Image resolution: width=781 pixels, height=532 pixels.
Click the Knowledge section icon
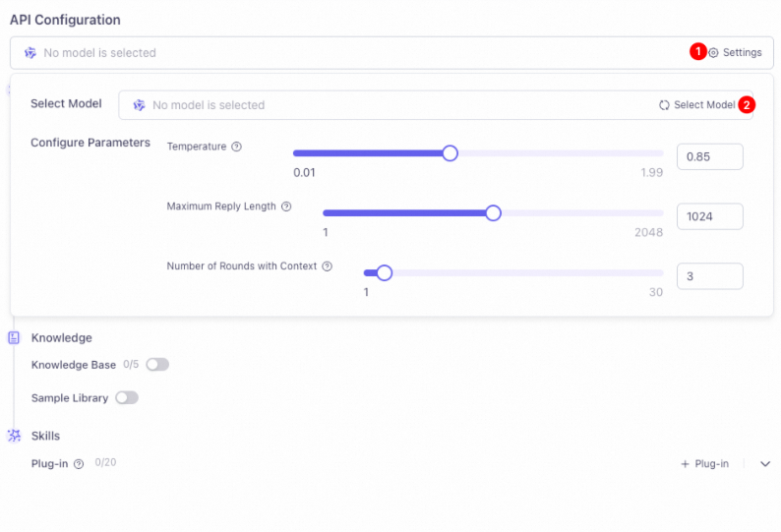point(14,337)
